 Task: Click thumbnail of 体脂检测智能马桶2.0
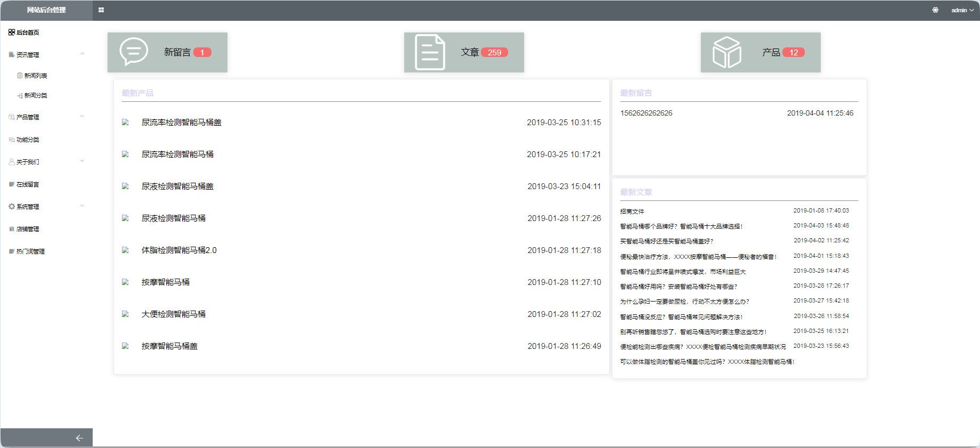pyautogui.click(x=125, y=250)
